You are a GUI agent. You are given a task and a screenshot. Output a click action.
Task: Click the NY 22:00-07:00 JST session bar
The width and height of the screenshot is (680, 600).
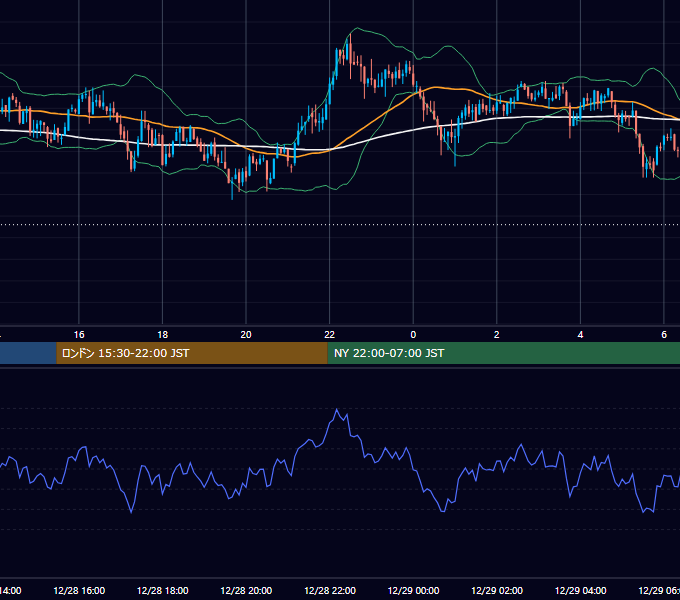tap(503, 353)
